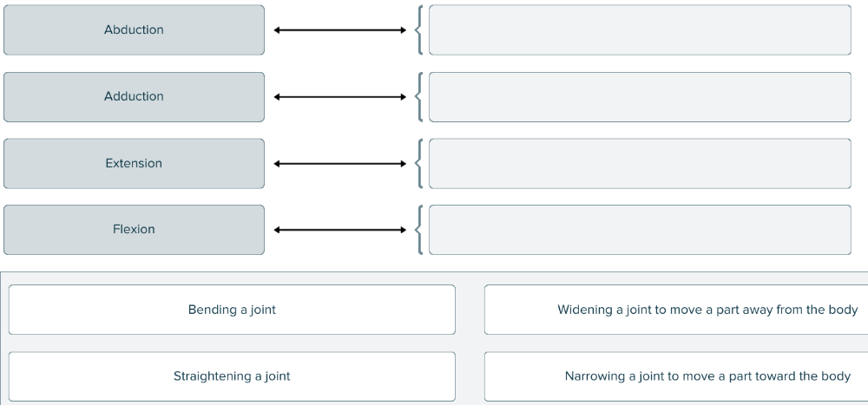Click the empty answer slot for Abduction
This screenshot has width=868, height=405.
640,30
